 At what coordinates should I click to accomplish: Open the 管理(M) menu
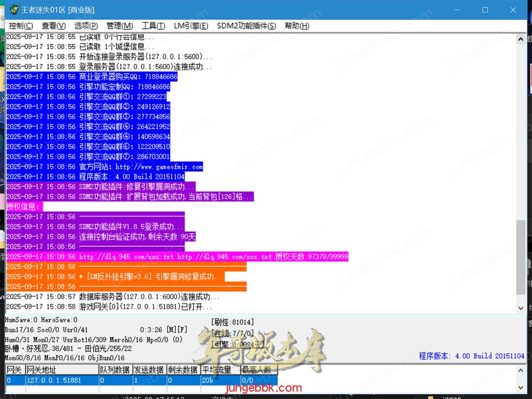[x=119, y=26]
